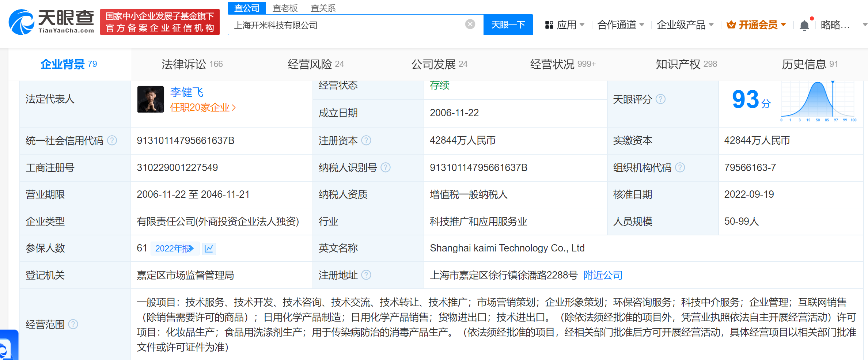Click the 附近公司 link
This screenshot has height=360, width=868.
click(x=603, y=275)
